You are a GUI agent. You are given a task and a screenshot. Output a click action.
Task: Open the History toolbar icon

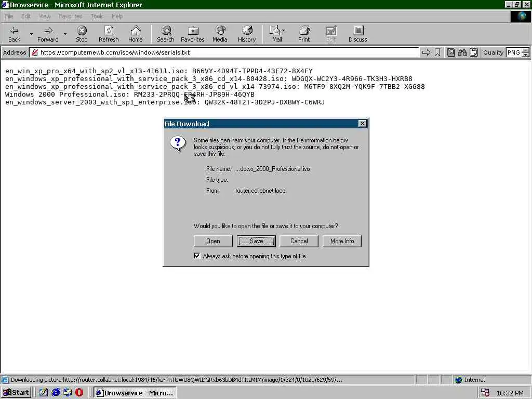coord(247,34)
